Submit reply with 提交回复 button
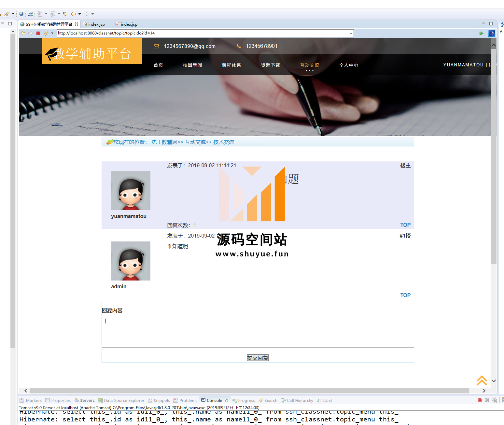Viewport: 504px width, 425px height. click(258, 358)
